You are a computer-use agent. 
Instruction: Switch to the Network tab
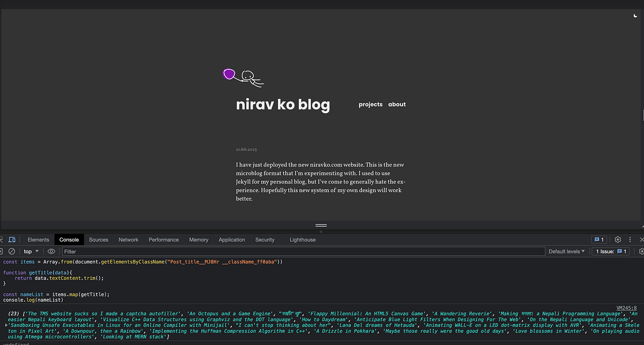click(128, 239)
